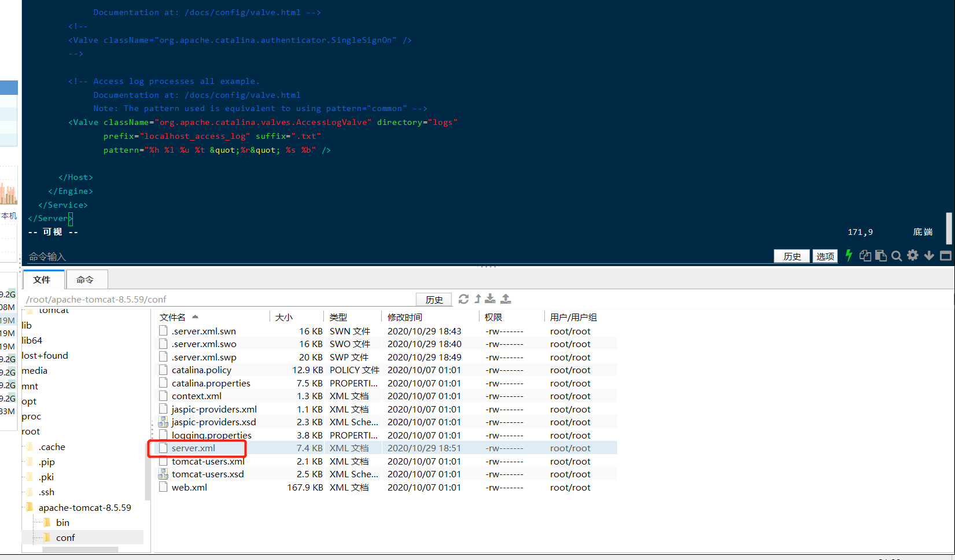Go up to parent directory
Viewport: 955px width, 560px height.
coord(478,299)
